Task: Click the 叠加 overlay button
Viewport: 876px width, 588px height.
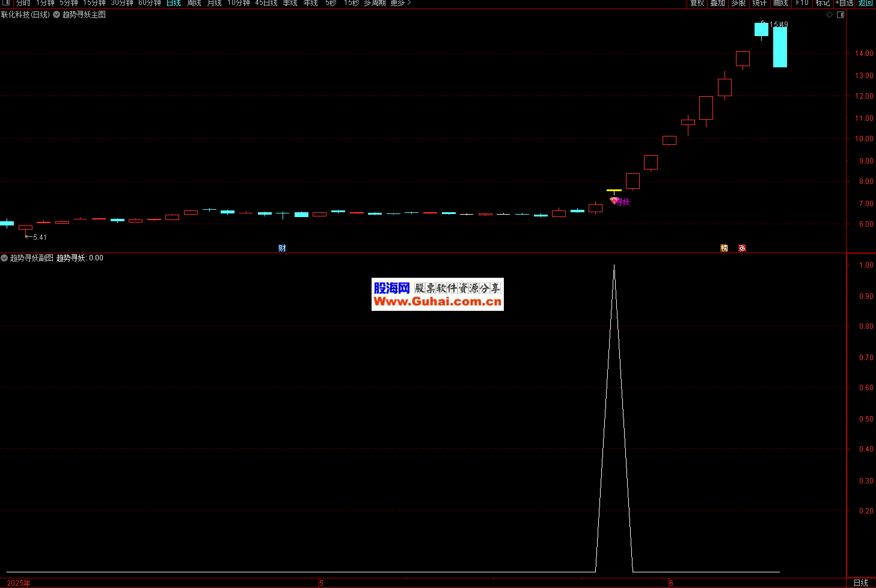Action: (717, 3)
